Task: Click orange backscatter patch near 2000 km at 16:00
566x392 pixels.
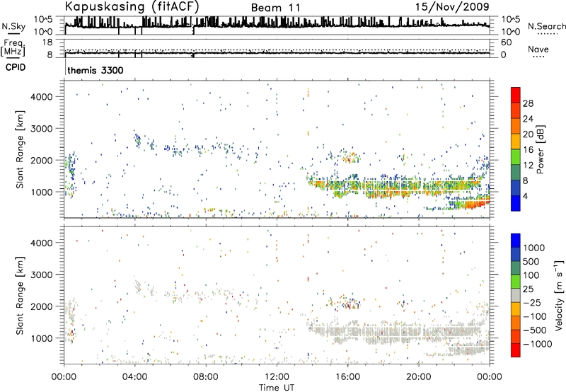Action: pyautogui.click(x=351, y=158)
